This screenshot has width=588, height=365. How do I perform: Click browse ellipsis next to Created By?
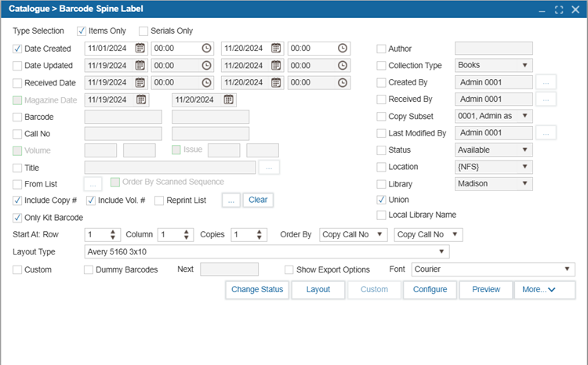coord(546,82)
